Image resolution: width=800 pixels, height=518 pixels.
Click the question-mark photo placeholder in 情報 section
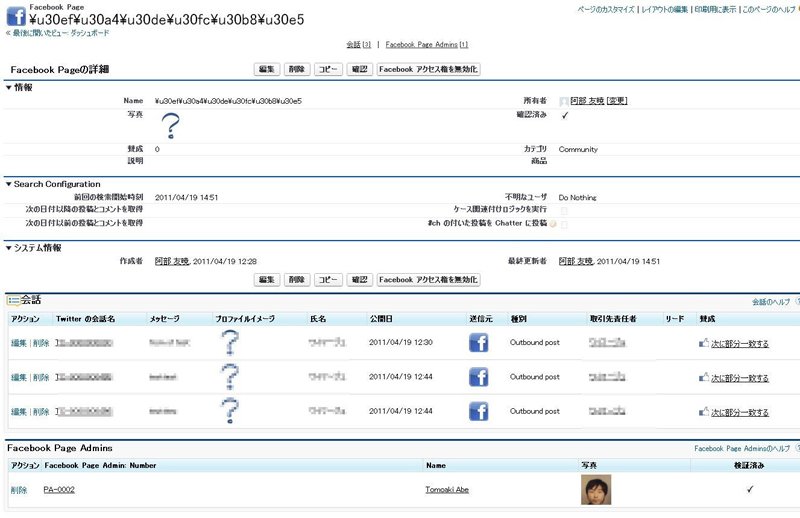pos(170,126)
